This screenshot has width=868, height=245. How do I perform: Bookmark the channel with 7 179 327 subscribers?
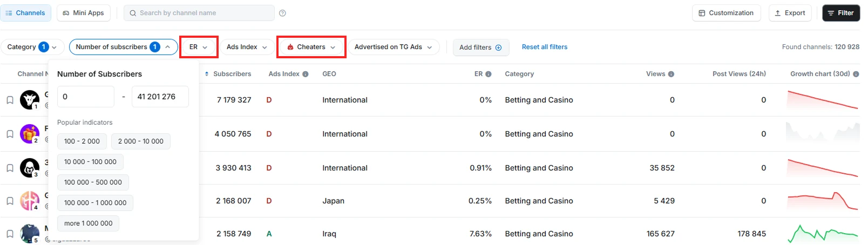10,100
